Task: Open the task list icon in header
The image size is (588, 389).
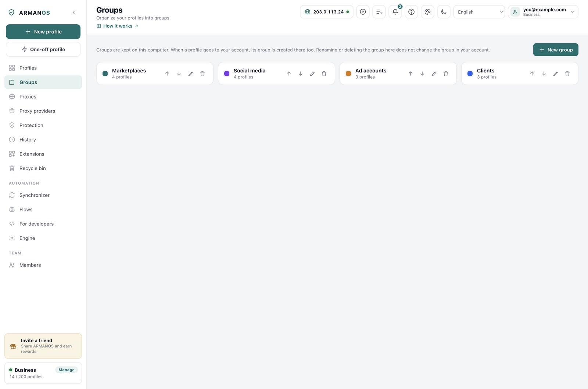Action: click(379, 12)
